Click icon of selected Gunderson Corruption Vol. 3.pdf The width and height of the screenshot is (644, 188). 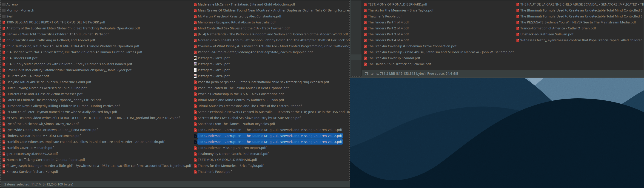[x=195, y=142]
